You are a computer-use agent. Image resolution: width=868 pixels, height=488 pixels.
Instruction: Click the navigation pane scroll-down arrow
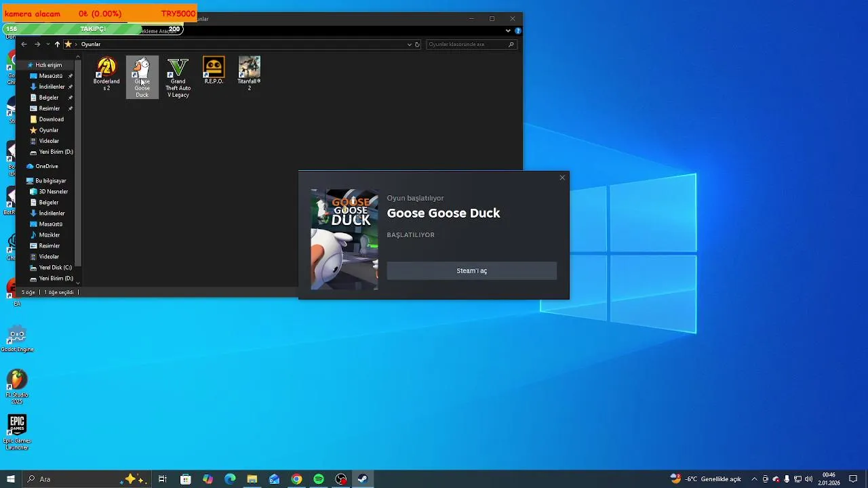(79, 283)
